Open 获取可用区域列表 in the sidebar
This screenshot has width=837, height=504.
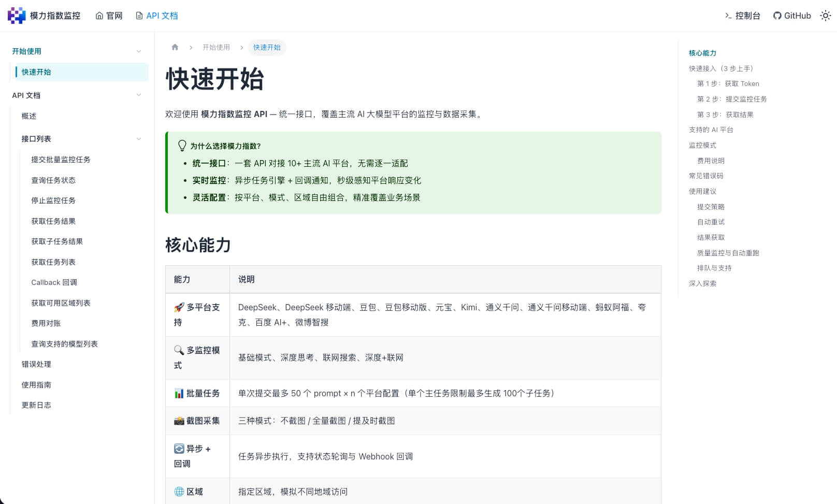click(x=61, y=303)
